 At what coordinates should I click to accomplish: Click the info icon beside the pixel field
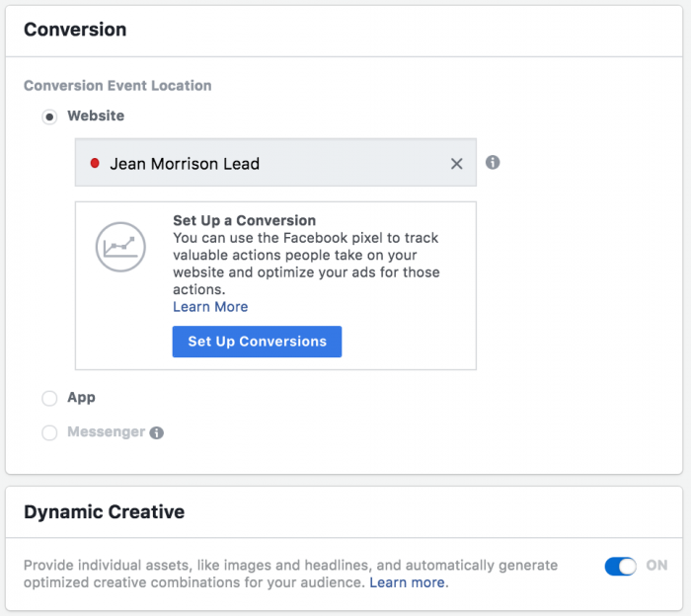click(x=493, y=163)
